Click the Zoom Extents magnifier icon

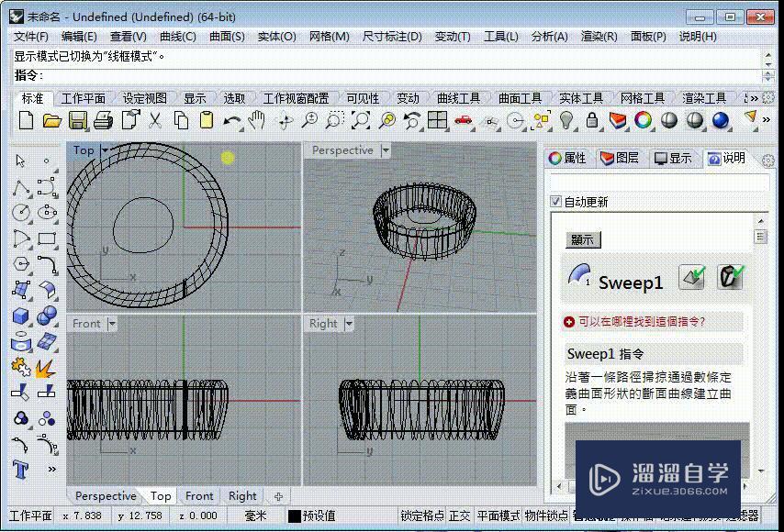click(x=361, y=120)
